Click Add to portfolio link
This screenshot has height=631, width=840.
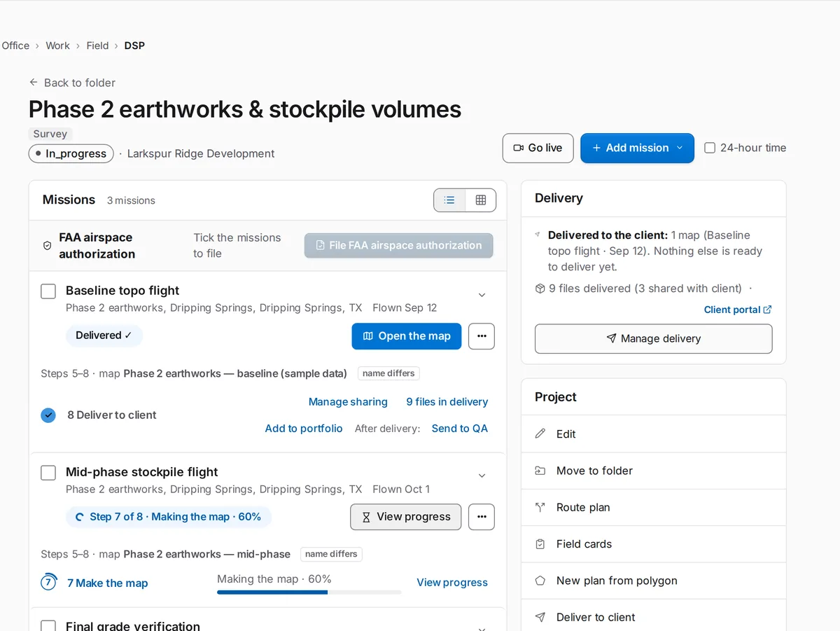tap(304, 429)
